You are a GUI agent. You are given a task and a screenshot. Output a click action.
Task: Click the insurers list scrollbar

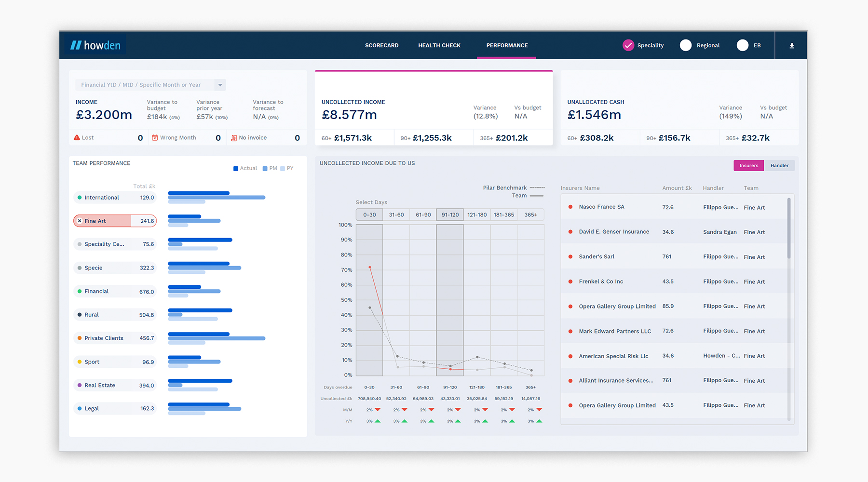pos(789,228)
